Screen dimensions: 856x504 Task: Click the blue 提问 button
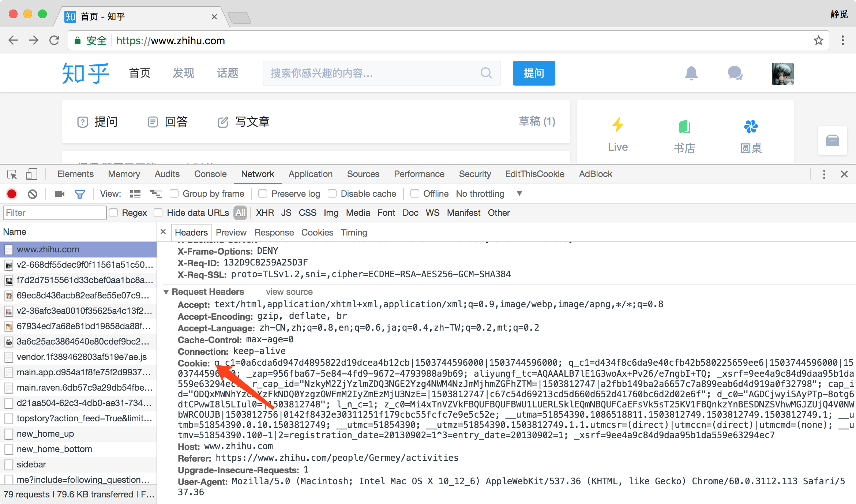tap(534, 73)
